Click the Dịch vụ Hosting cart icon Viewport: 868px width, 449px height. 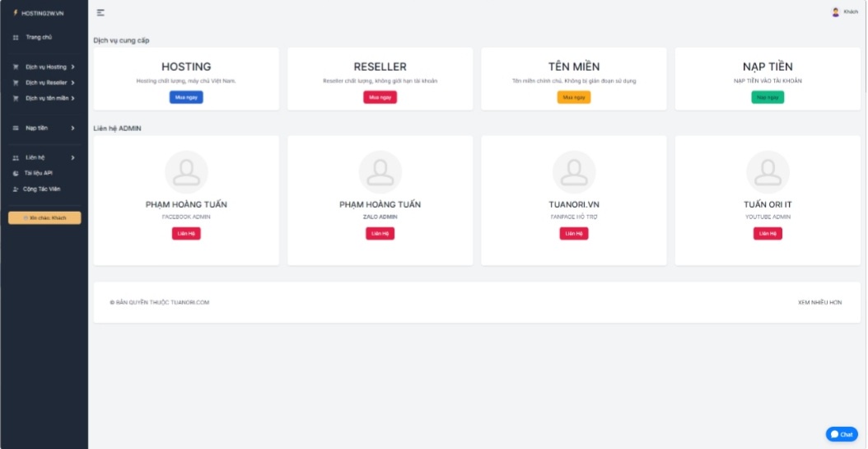click(16, 67)
